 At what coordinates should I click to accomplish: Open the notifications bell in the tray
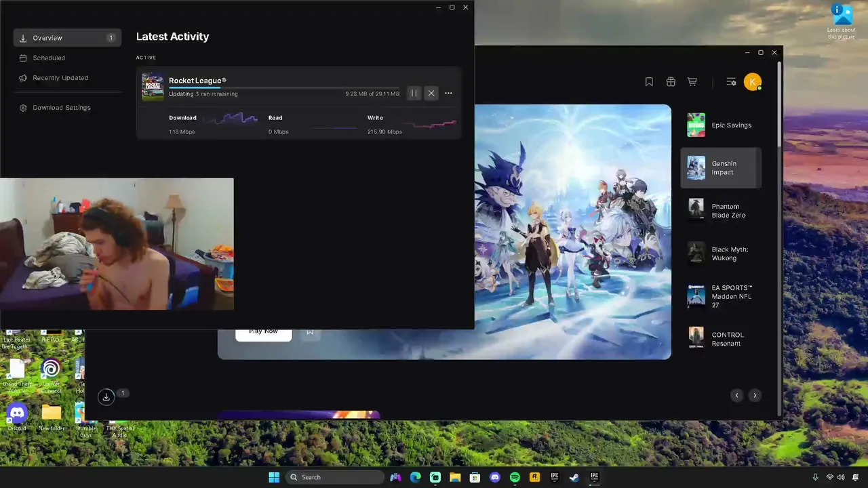856,477
